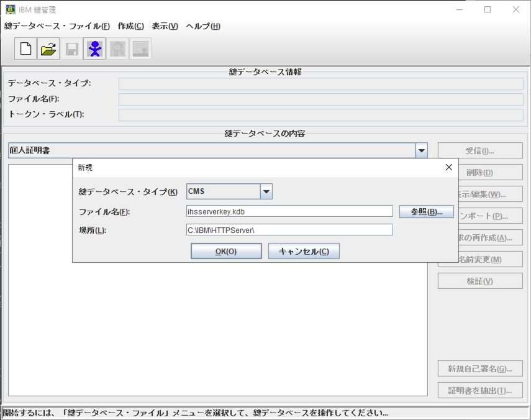Expand the 個人証明書 dropdown arrow
531x420 pixels.
tap(421, 150)
